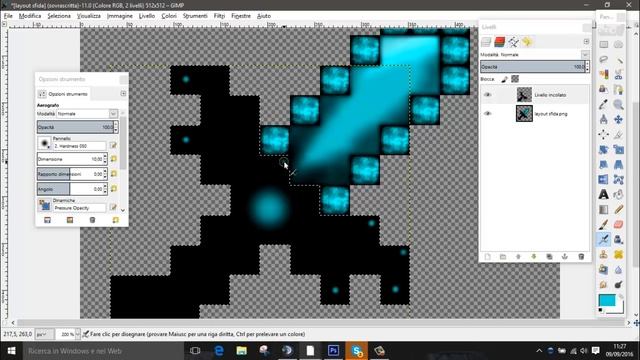Image resolution: width=640 pixels, height=360 pixels.
Task: Select the Shear tool
Action: [604, 164]
